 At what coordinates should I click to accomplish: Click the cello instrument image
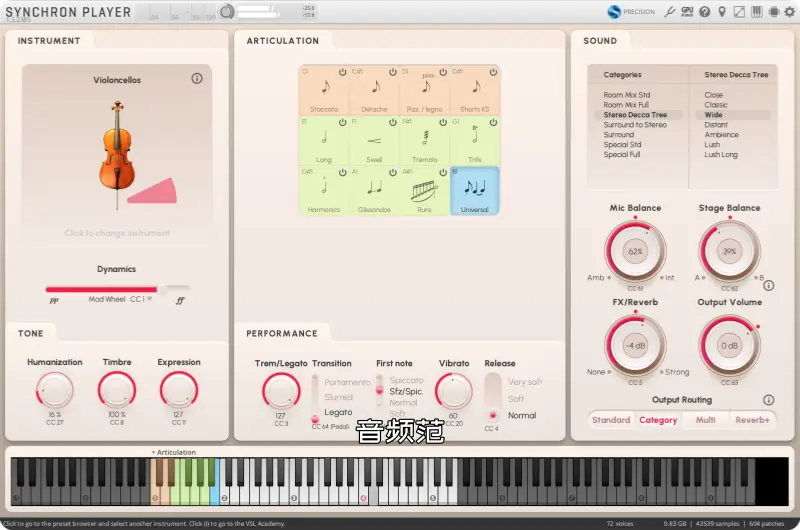point(118,155)
